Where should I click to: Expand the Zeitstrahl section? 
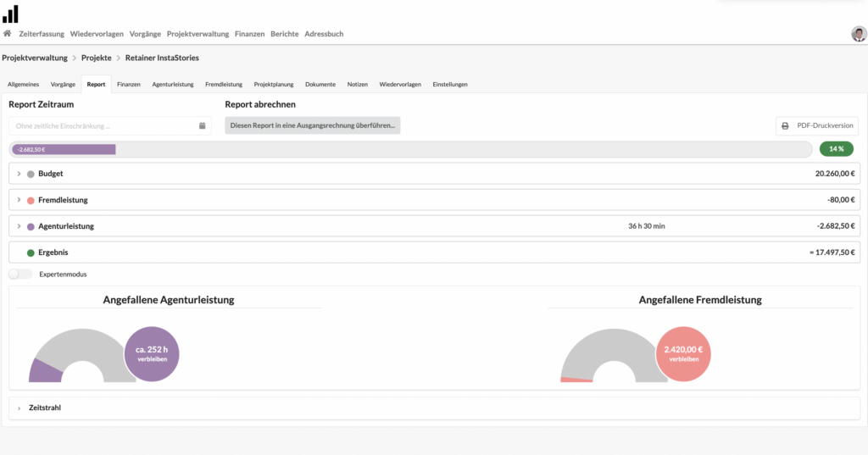[19, 408]
